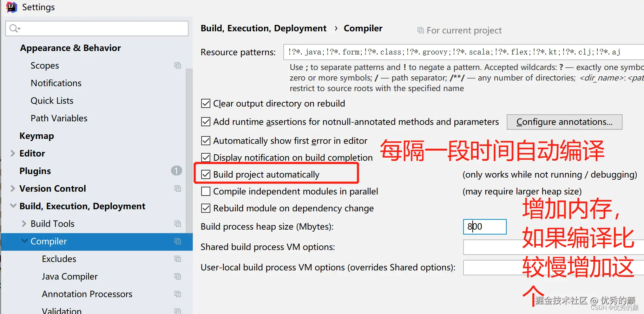Open the Keymap settings page
Screen dimensions: 644x314
pos(37,136)
